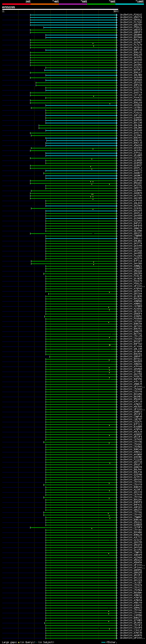Select the UniRef100_C0PPB6 label
This screenshot has height=644, width=146.
click(131, 615)
